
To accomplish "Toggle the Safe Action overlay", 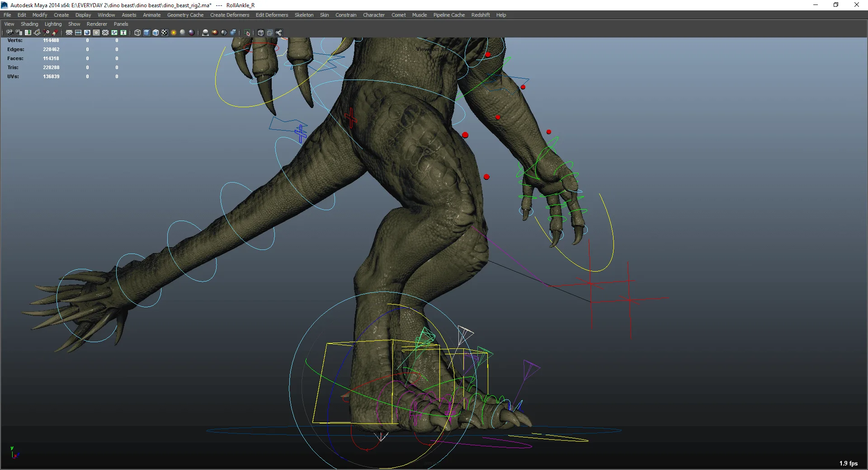I will click(x=114, y=33).
